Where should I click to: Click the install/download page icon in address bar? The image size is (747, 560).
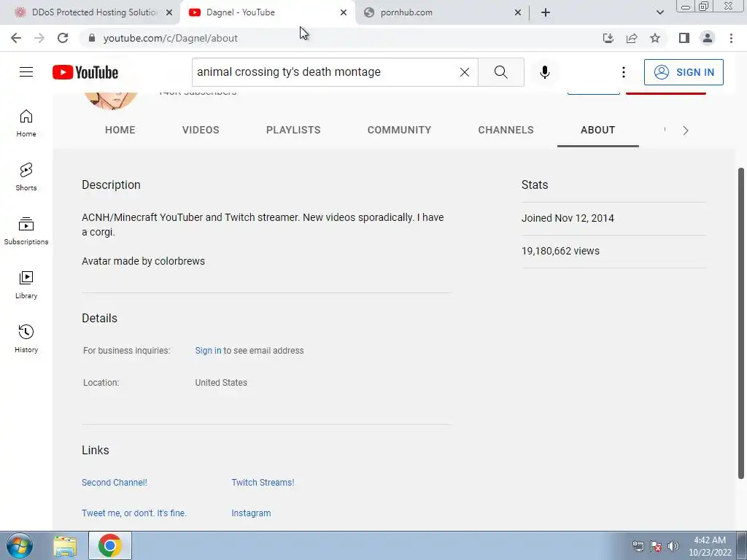pos(608,38)
